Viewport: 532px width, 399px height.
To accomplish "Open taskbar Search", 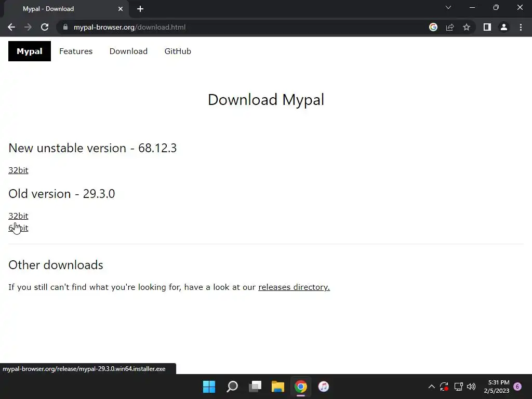I will (232, 387).
